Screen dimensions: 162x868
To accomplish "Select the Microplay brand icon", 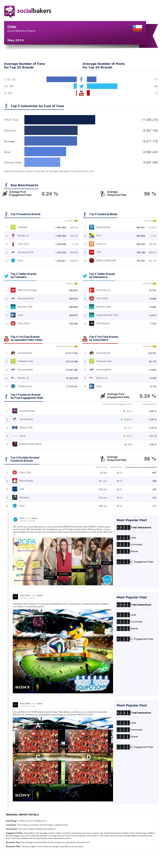I will tap(15, 497).
